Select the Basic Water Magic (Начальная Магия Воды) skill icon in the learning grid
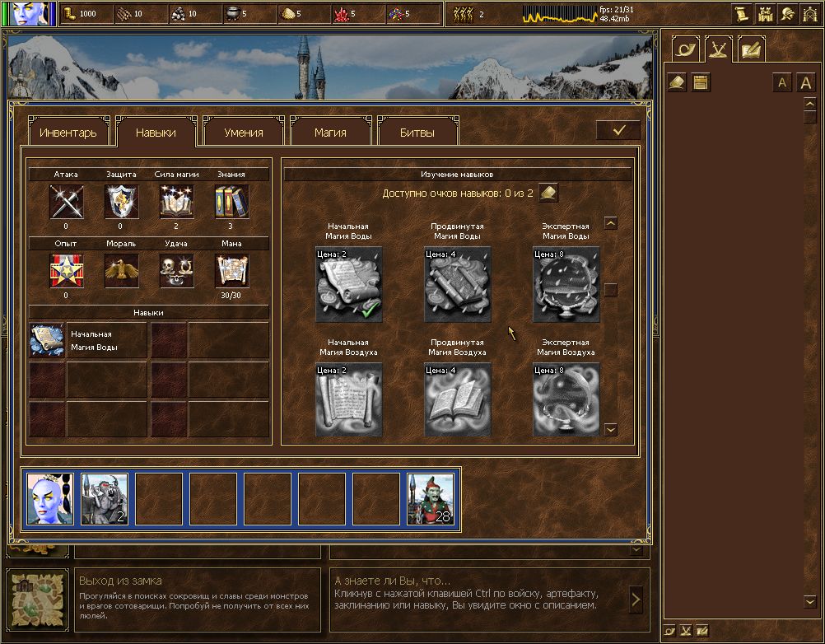 pos(348,285)
